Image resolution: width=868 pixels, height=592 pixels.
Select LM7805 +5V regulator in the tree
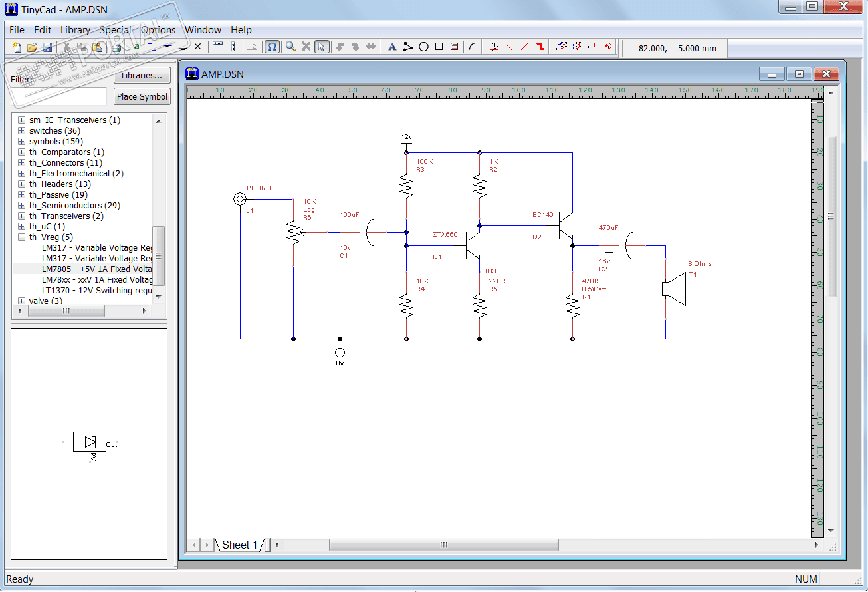point(96,269)
